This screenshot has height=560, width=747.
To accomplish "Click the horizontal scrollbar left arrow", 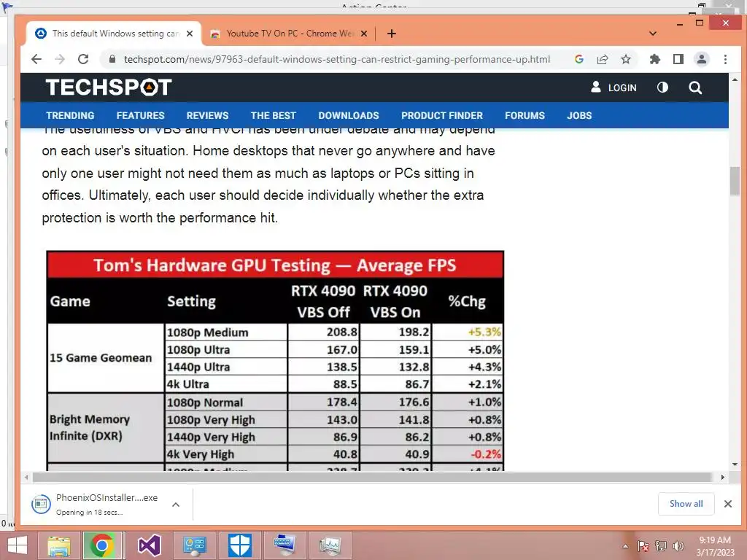I will coord(26,477).
